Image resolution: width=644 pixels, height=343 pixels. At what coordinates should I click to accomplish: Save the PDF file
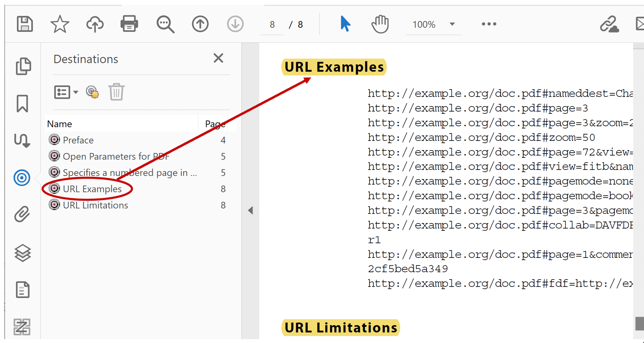click(x=25, y=24)
